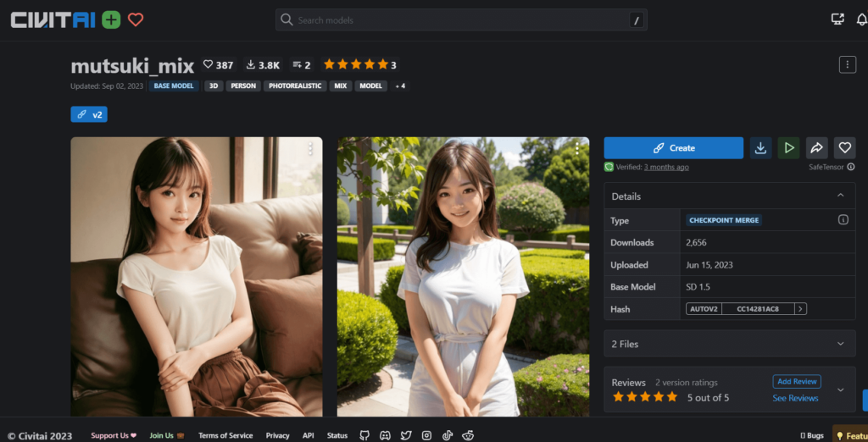The height and width of the screenshot is (442, 868).
Task: Share the model using the arrow icon
Action: [816, 148]
